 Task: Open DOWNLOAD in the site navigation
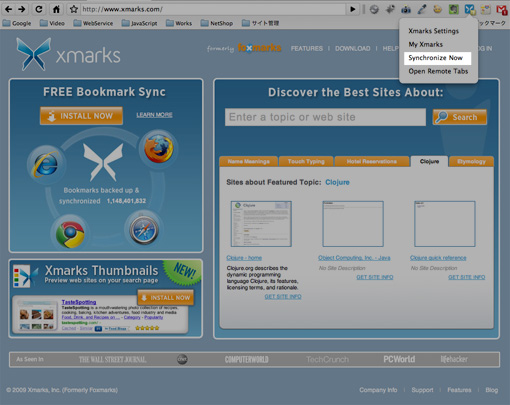click(353, 48)
